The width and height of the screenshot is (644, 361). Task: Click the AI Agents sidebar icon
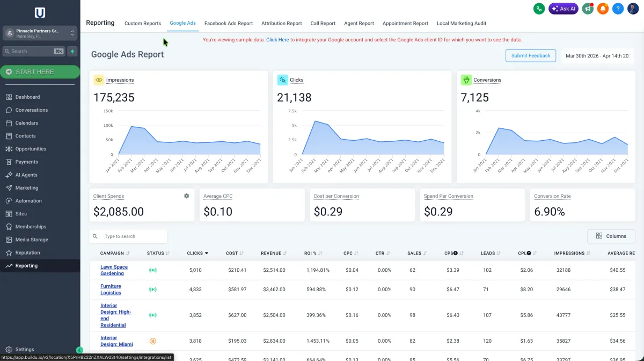pos(9,175)
